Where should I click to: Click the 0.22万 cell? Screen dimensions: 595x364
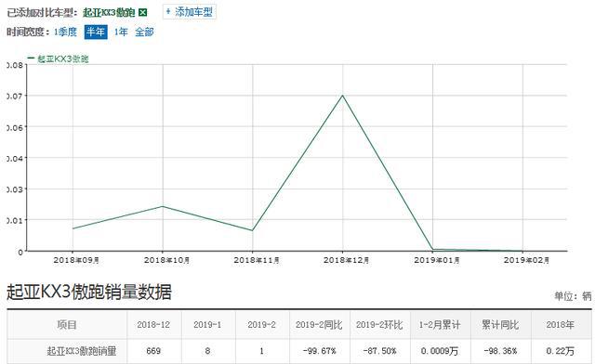pos(561,351)
